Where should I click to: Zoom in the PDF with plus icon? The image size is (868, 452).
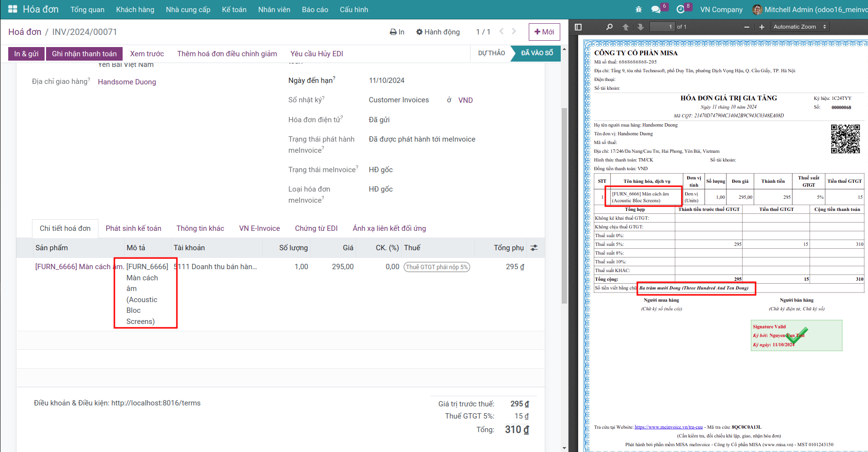coord(762,27)
